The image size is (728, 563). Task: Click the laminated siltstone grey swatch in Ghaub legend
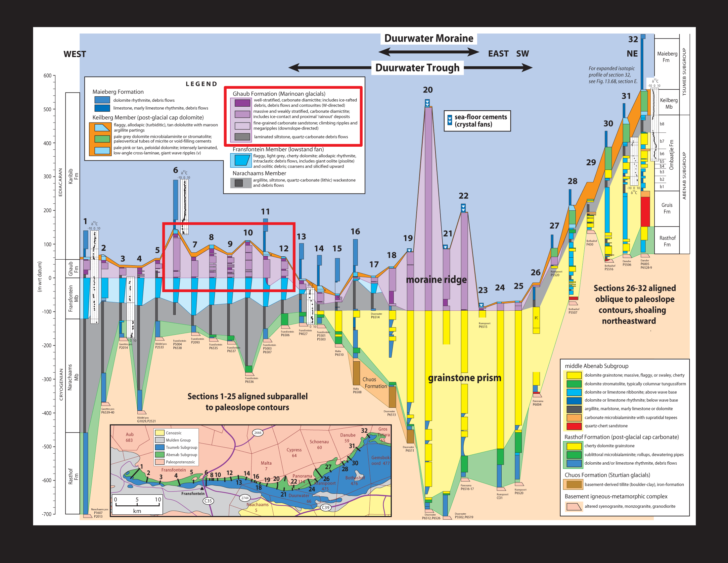(242, 137)
